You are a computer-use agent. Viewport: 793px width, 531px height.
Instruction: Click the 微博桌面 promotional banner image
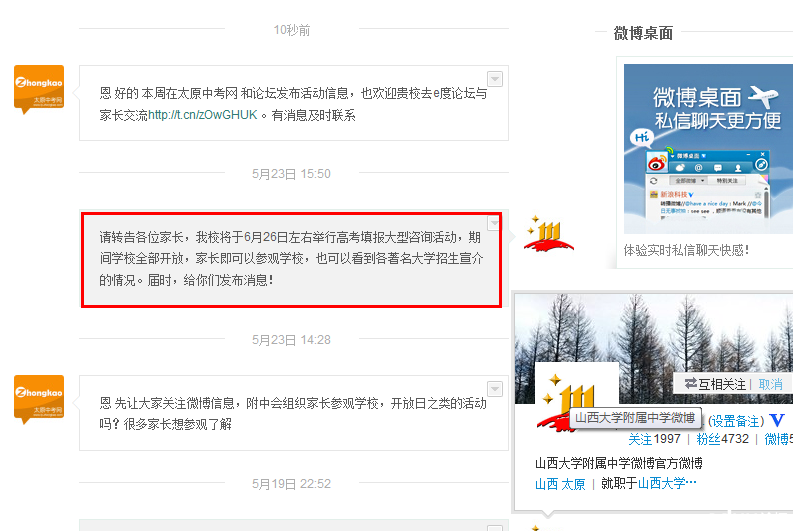coord(708,149)
